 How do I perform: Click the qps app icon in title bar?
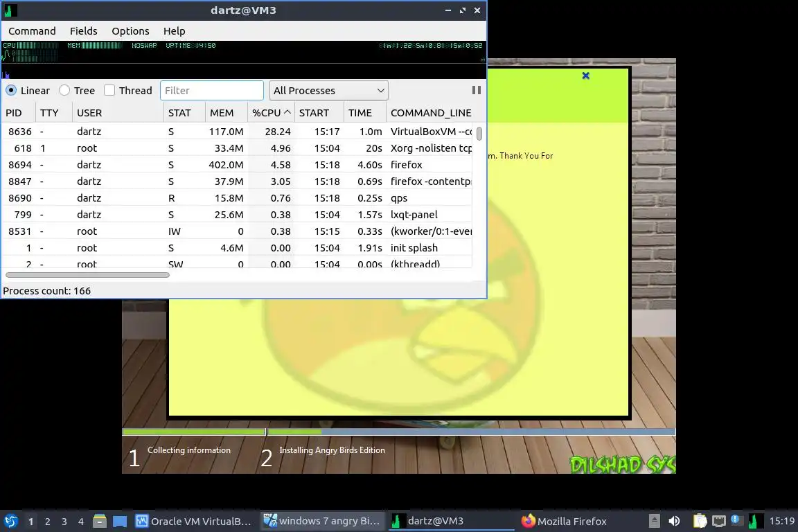click(x=9, y=10)
